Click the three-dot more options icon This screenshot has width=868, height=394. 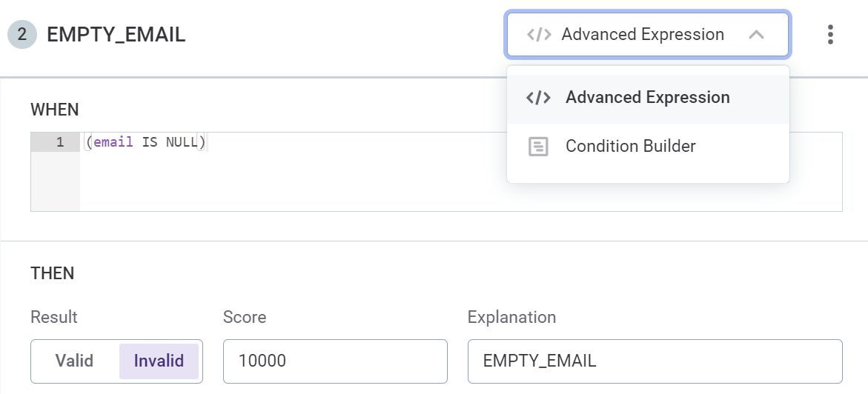point(830,35)
